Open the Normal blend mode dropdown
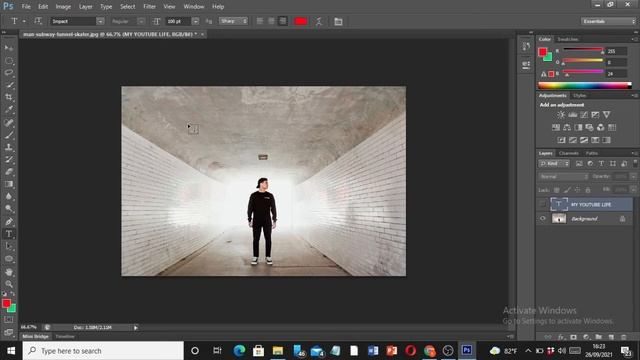The height and width of the screenshot is (360, 640). pyautogui.click(x=563, y=177)
